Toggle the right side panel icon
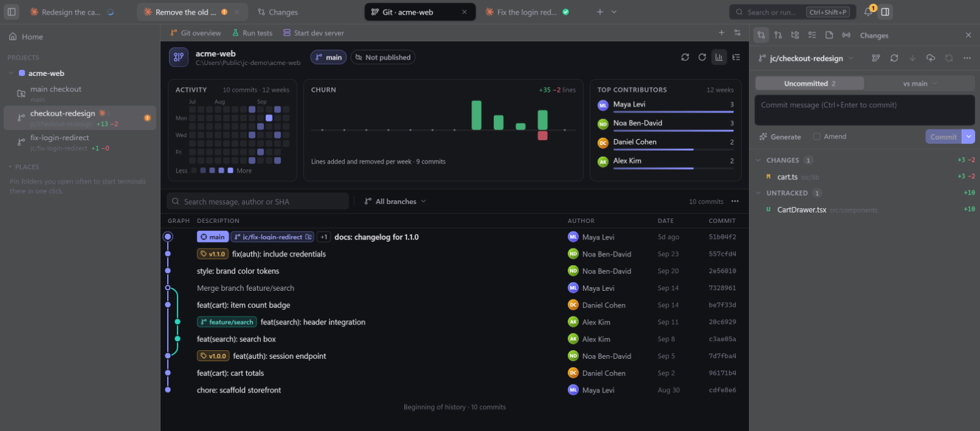 (x=885, y=12)
